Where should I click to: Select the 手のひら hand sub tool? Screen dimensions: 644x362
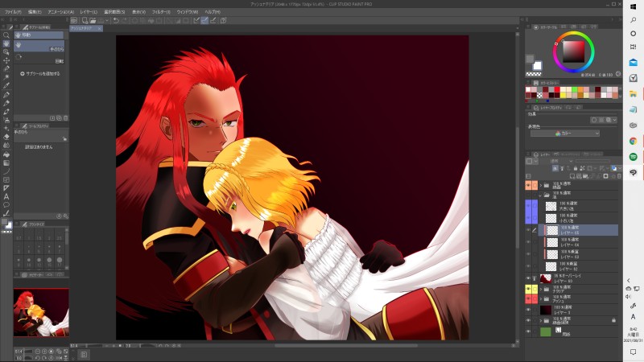pos(39,46)
